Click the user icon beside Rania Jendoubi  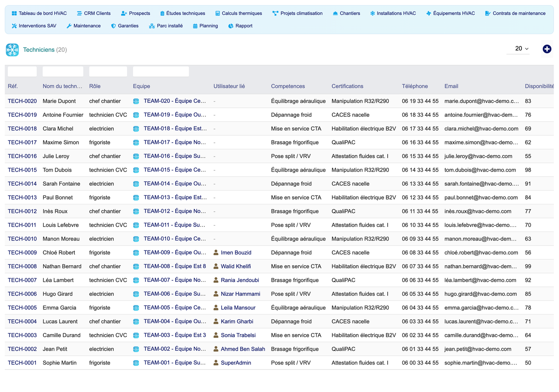click(216, 280)
